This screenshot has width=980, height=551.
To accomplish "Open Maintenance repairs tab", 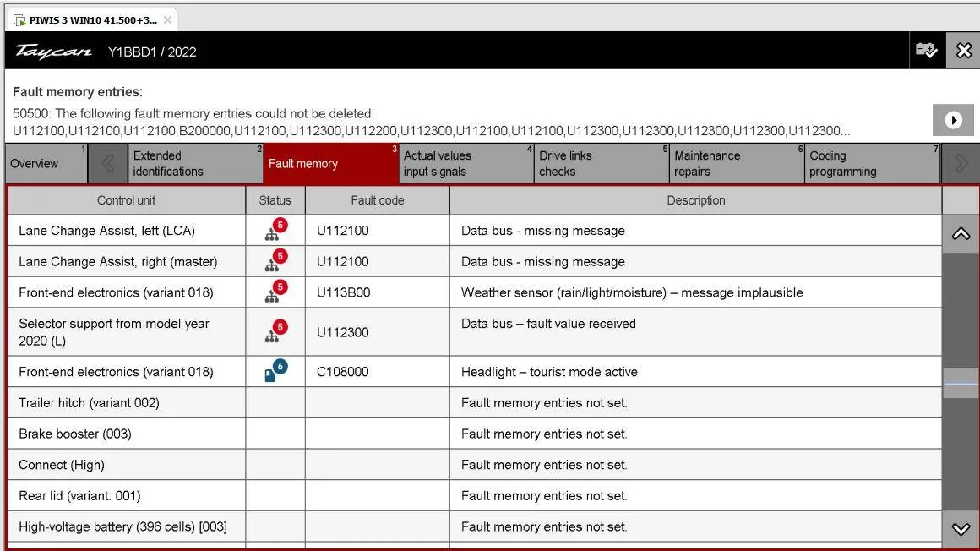I will pos(736,163).
